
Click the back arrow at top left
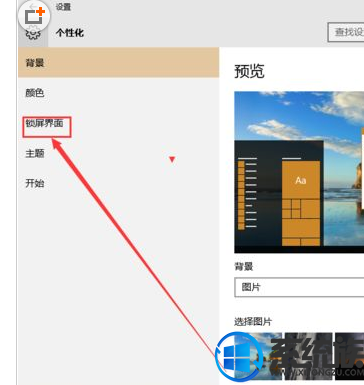[33, 7]
